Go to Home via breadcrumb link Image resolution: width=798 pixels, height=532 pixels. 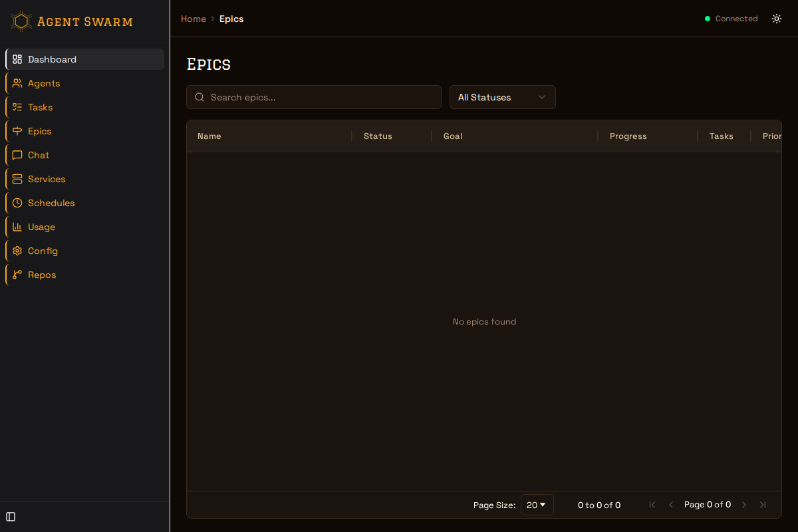pos(194,19)
